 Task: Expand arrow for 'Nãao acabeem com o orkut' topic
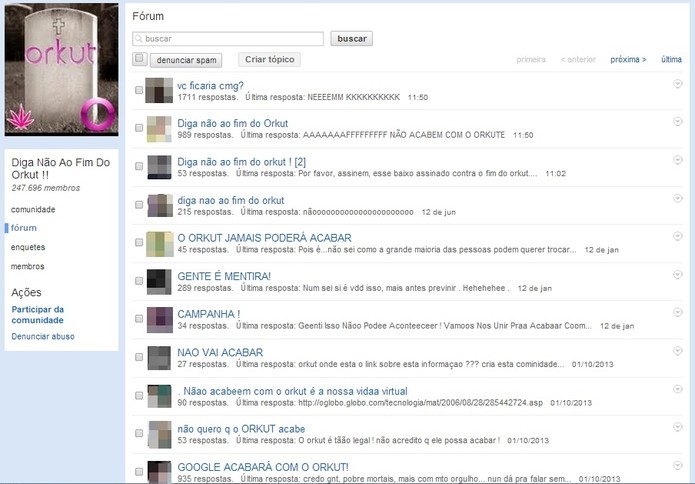[678, 389]
